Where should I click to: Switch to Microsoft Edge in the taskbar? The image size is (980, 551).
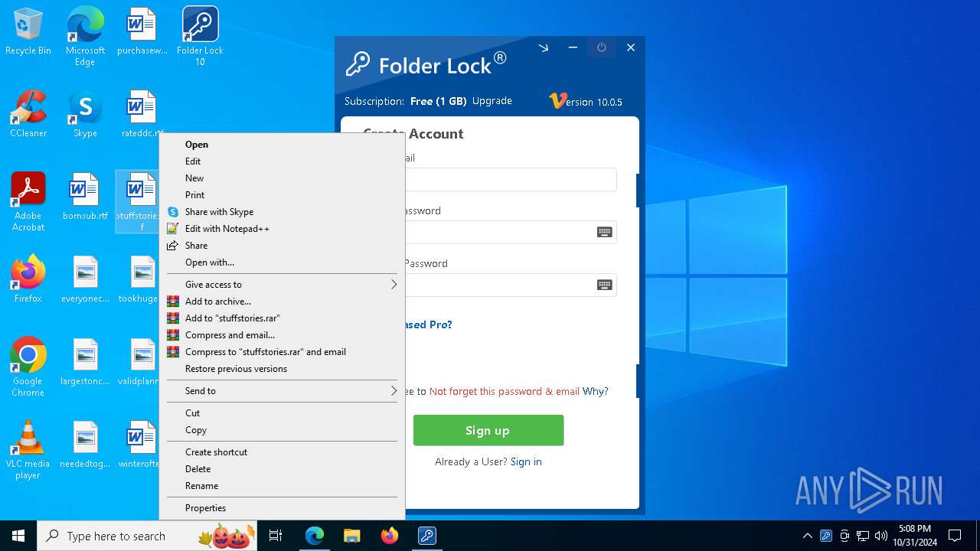(314, 536)
